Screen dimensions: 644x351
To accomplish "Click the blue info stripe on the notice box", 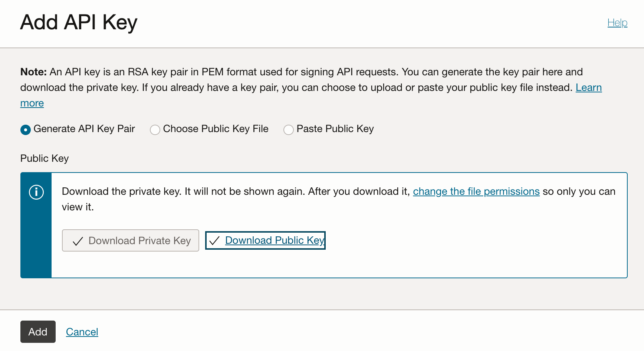I will 36,256.
